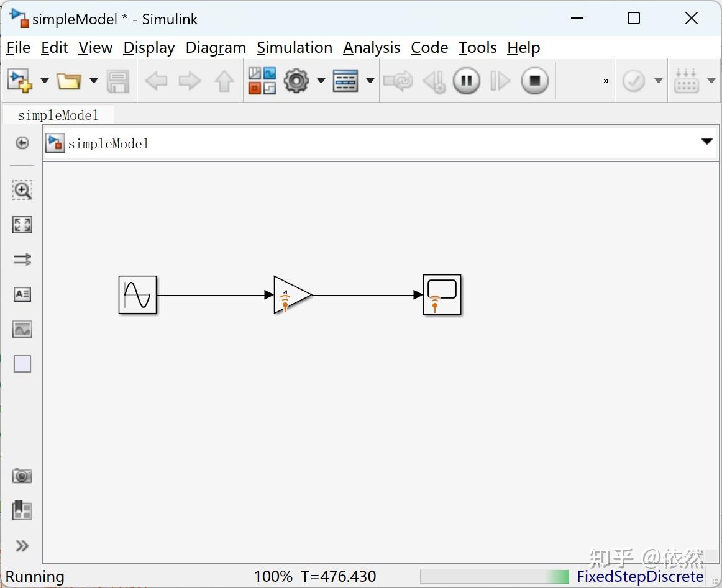The width and height of the screenshot is (722, 588).
Task: Select the Image annotation tool
Action: coord(22,329)
